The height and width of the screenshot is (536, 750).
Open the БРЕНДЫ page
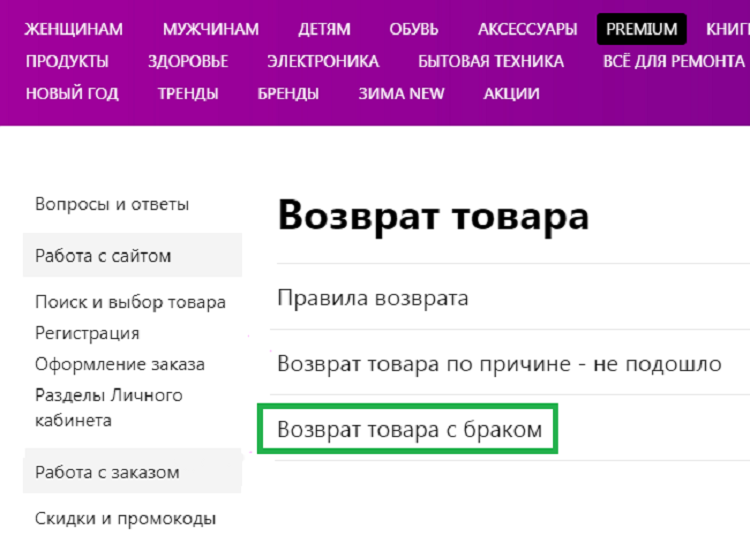(x=288, y=93)
